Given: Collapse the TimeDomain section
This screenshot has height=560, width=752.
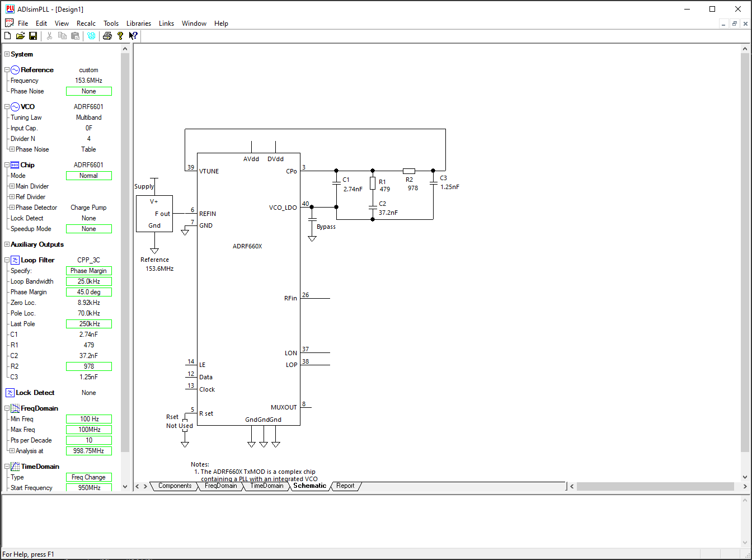Looking at the screenshot, I should point(7,467).
